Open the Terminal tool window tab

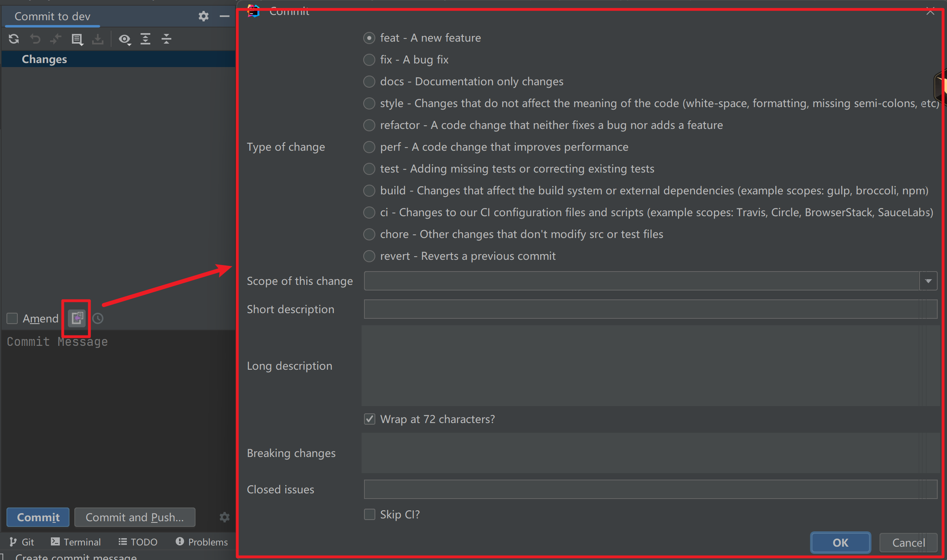pos(76,542)
